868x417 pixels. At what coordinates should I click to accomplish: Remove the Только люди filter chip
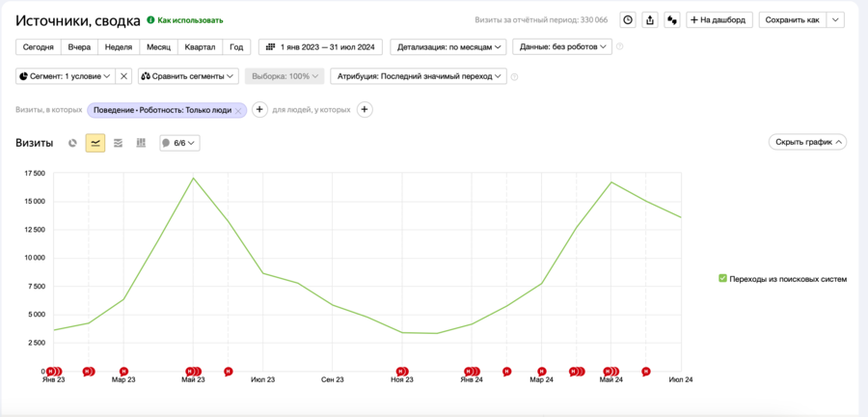pos(238,110)
